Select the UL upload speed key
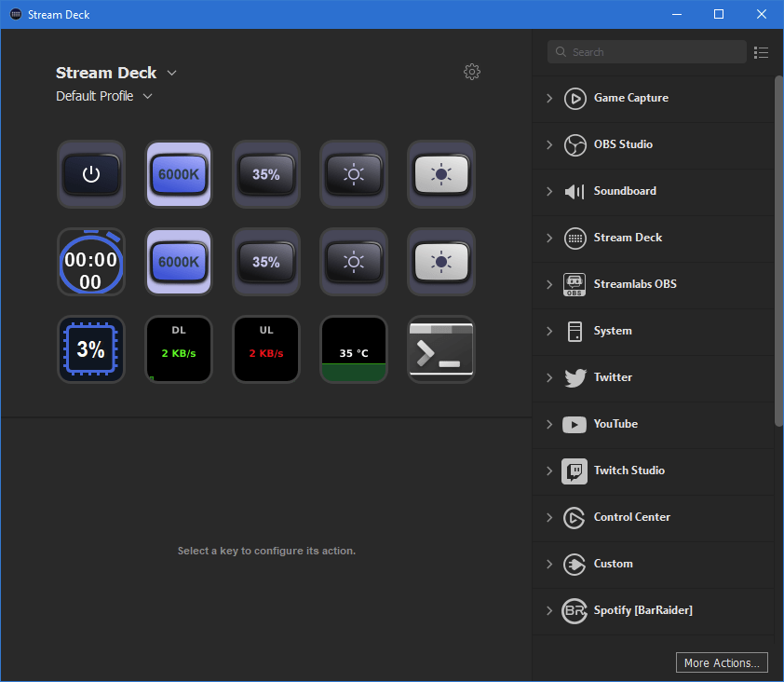The image size is (784, 682). pos(266,349)
